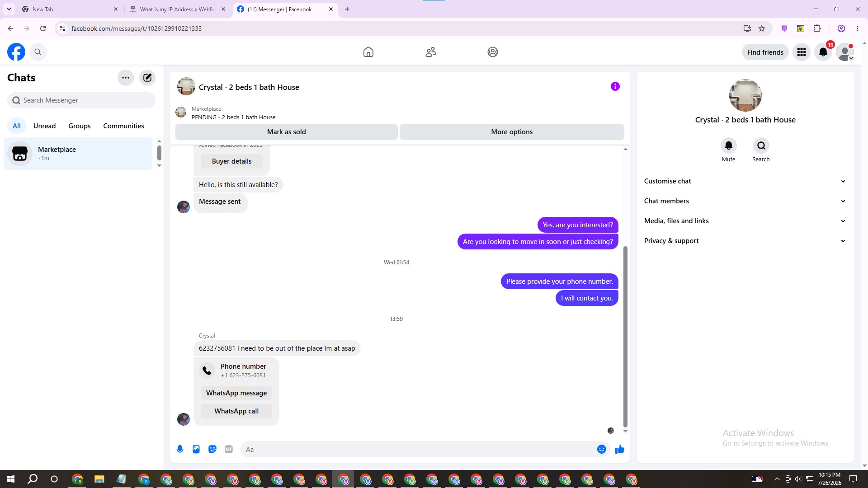Open the notifications bell with 11 badge

(x=823, y=52)
